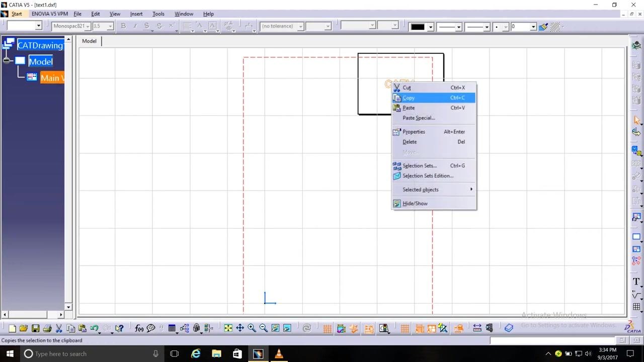Click the Windows Store taskbar icon
This screenshot has height=362, width=644.
coord(237,354)
